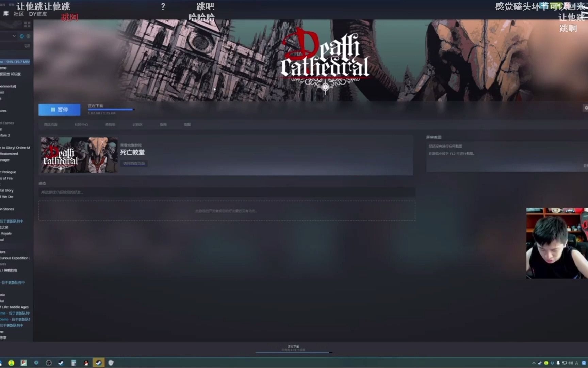Screen dimensions: 588x368
Task: Open the shield taskbar icon
Action: tap(111, 363)
